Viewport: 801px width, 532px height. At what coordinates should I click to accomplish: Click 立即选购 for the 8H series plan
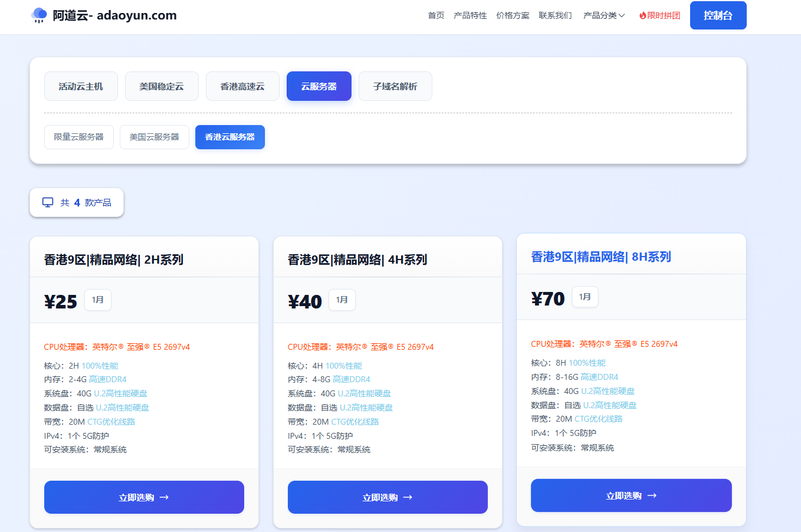coord(631,495)
